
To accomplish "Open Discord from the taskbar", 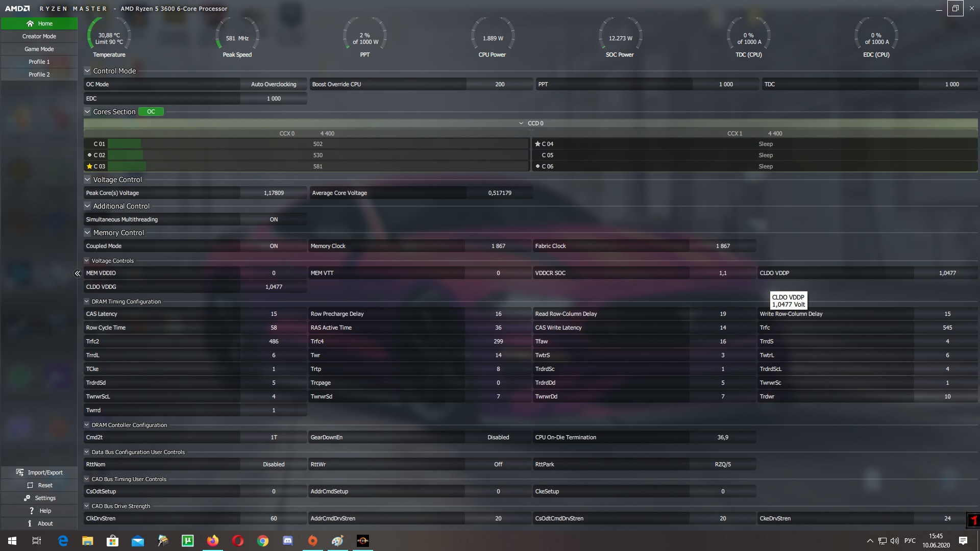I will (287, 541).
